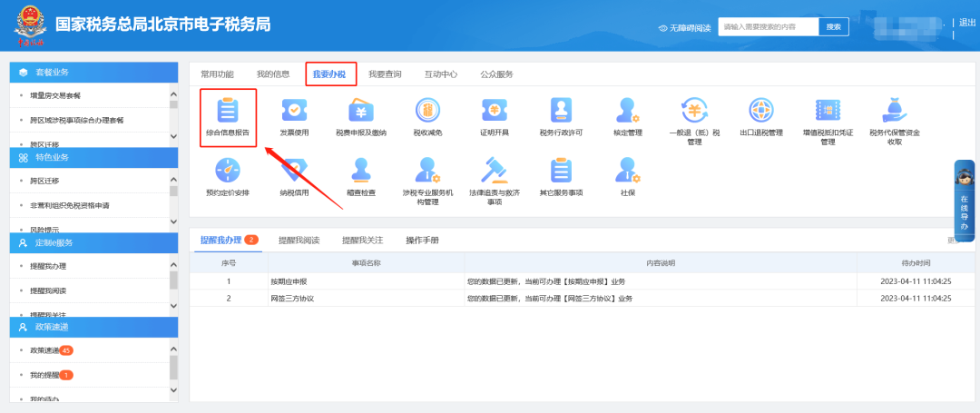Open the 出口退税管理 globe icon
The image size is (980, 413).
point(761,110)
